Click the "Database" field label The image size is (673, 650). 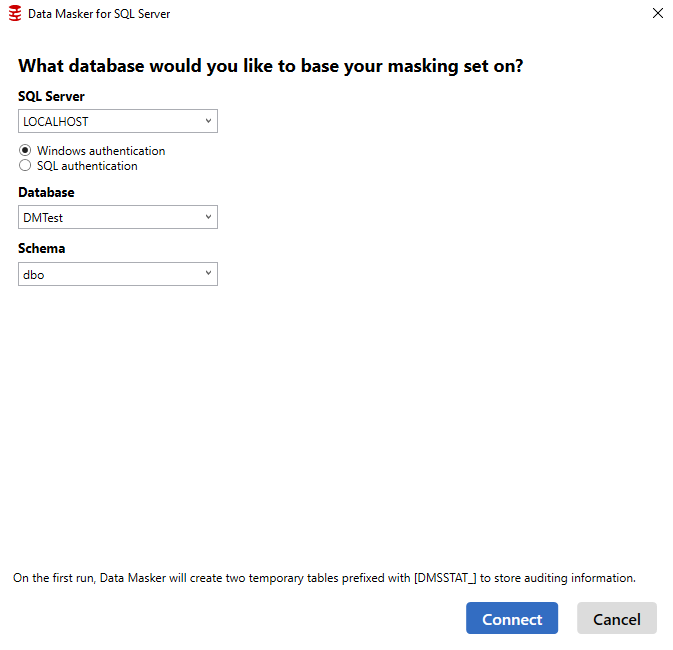pyautogui.click(x=46, y=192)
